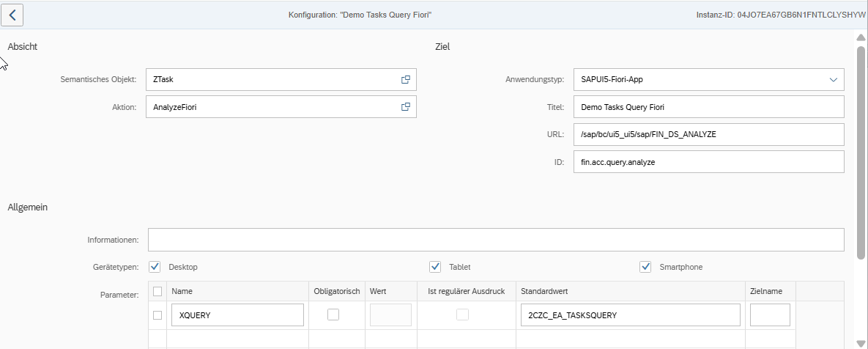Open value help icon for Aktion field
This screenshot has width=868, height=349.
(406, 107)
